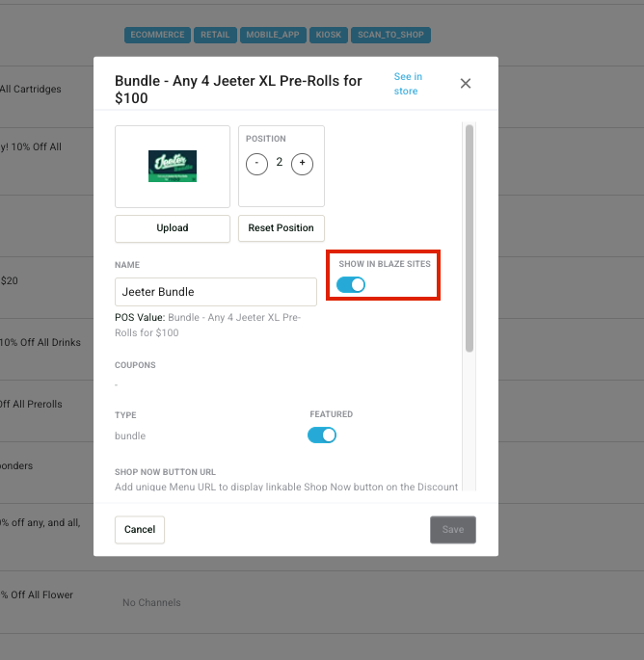The width and height of the screenshot is (644, 660).
Task: Open the See in store link
Action: pos(407,84)
